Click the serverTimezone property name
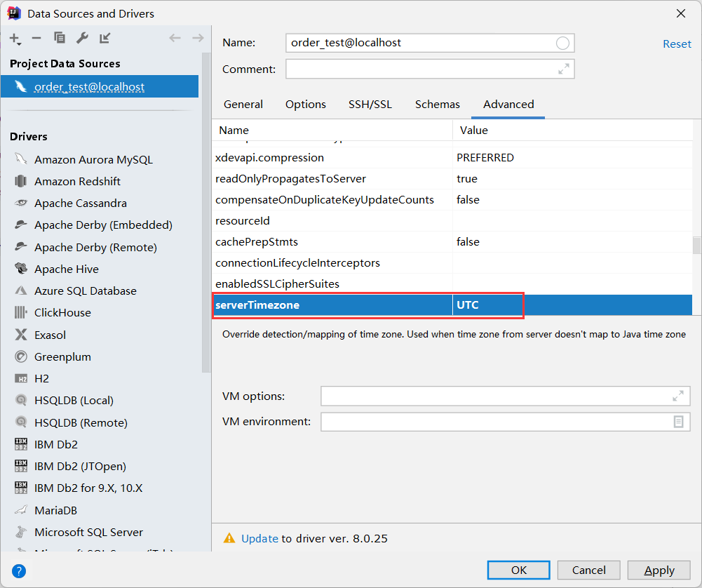The height and width of the screenshot is (588, 702). [x=257, y=305]
